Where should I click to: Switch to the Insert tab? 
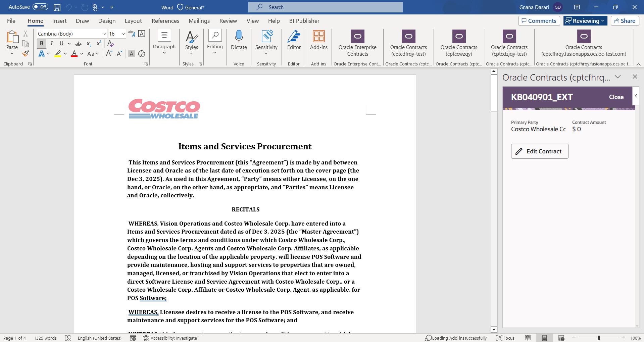tap(59, 21)
